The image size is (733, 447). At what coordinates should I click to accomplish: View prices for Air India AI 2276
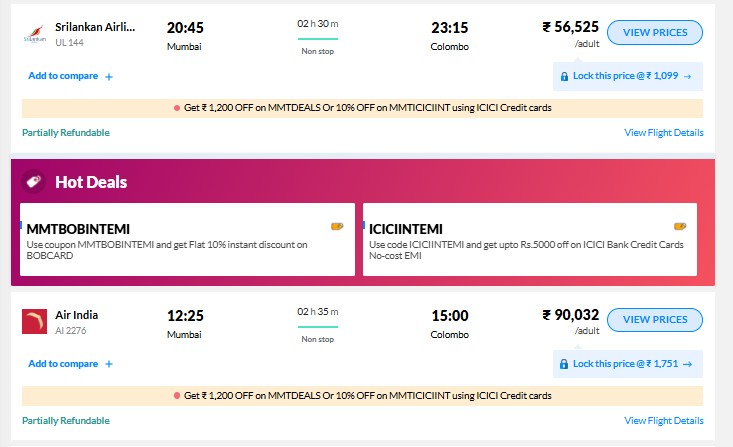(x=655, y=320)
